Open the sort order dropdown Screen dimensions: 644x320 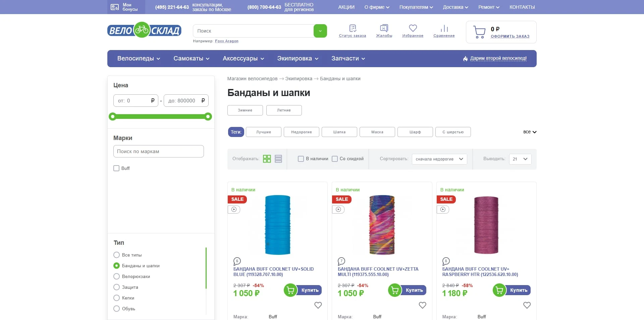(x=439, y=159)
